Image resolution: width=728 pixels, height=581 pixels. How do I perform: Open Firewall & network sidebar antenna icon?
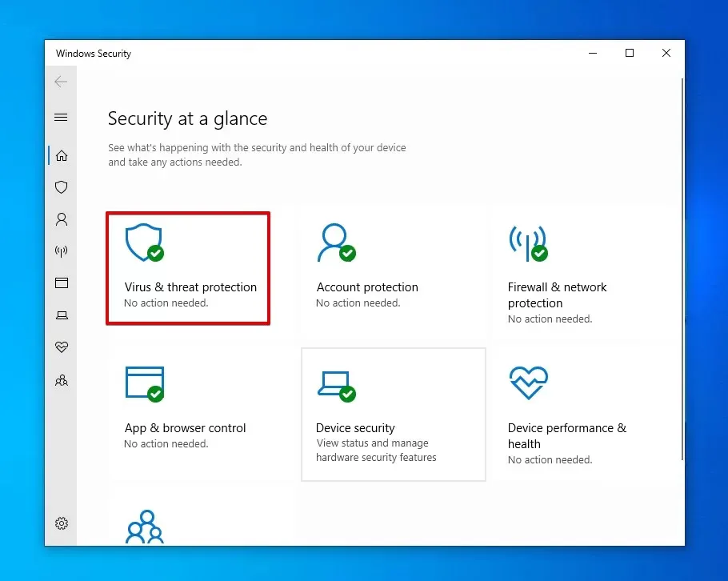click(61, 251)
